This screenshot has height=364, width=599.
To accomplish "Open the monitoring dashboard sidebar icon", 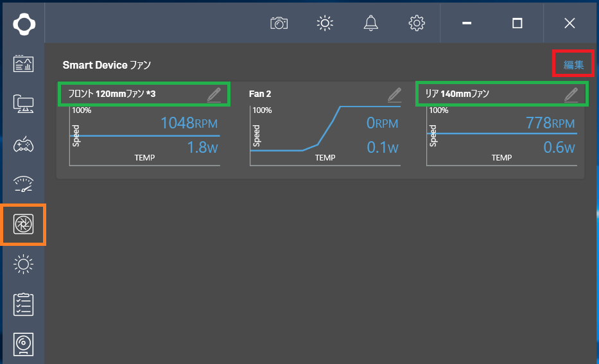I will (24, 64).
